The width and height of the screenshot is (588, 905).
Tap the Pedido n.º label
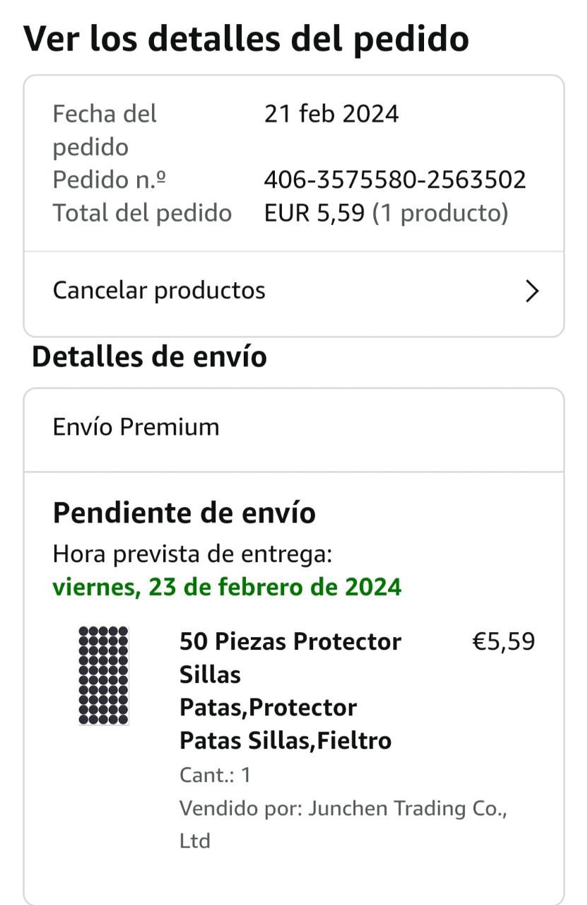(x=109, y=180)
